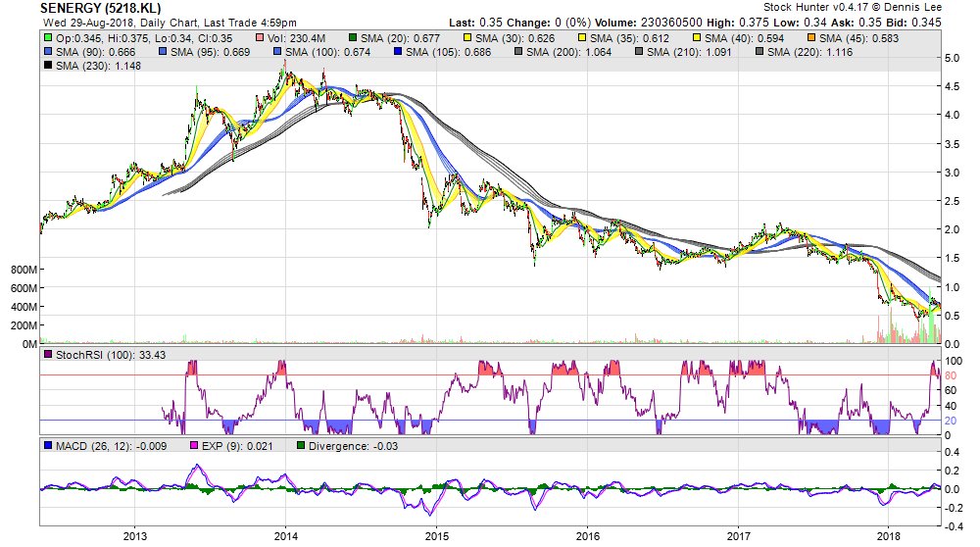Click the 'SMA (100): 0.674' legend label
The image size is (980, 547).
click(328, 52)
